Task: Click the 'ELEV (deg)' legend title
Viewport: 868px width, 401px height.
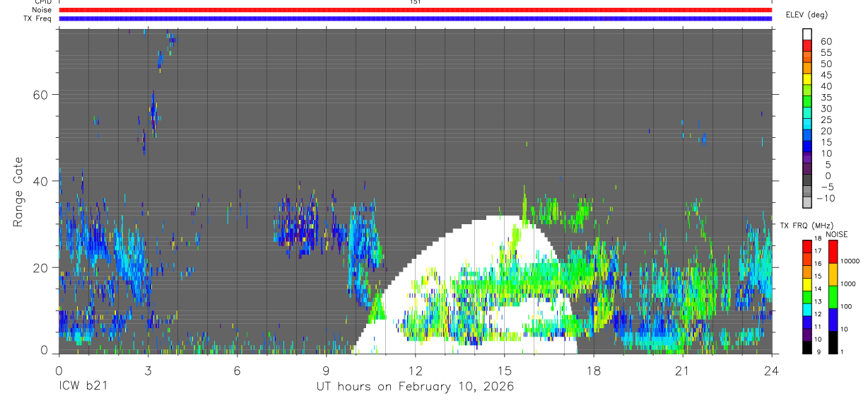Action: [x=807, y=15]
